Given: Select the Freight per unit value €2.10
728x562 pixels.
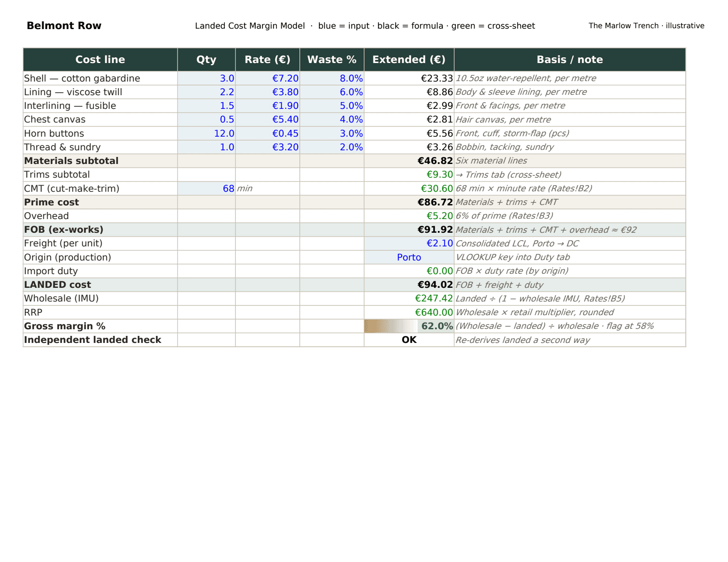Looking at the screenshot, I should coord(409,243).
